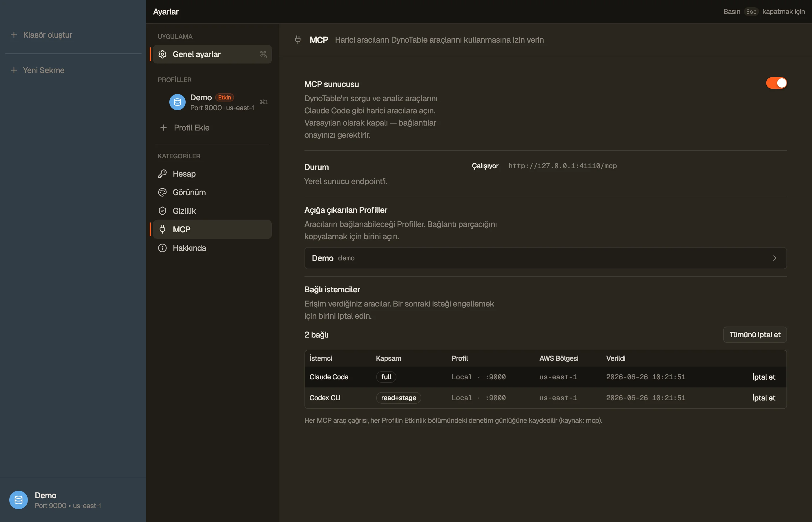Open the Hakkında category
Viewport: 812px width, 522px height.
point(212,248)
